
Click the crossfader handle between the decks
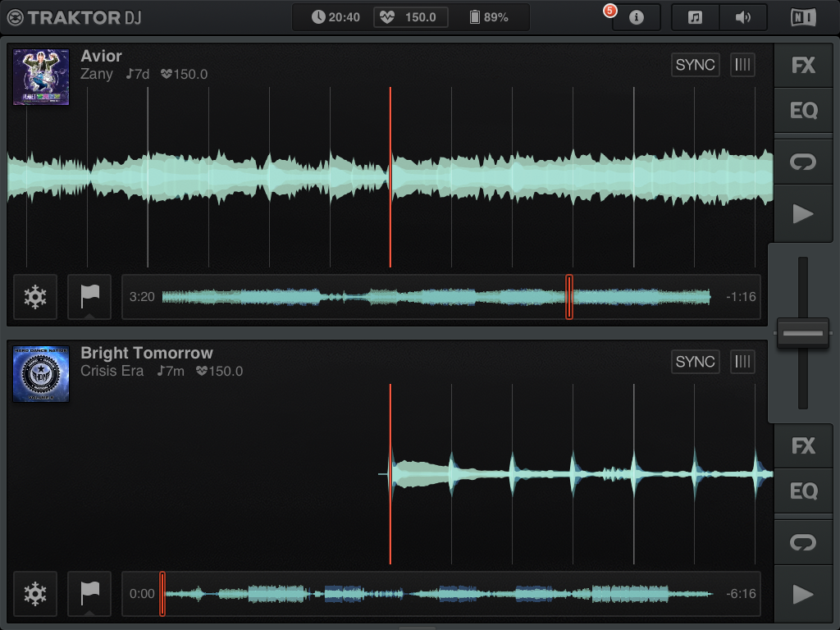tap(803, 333)
